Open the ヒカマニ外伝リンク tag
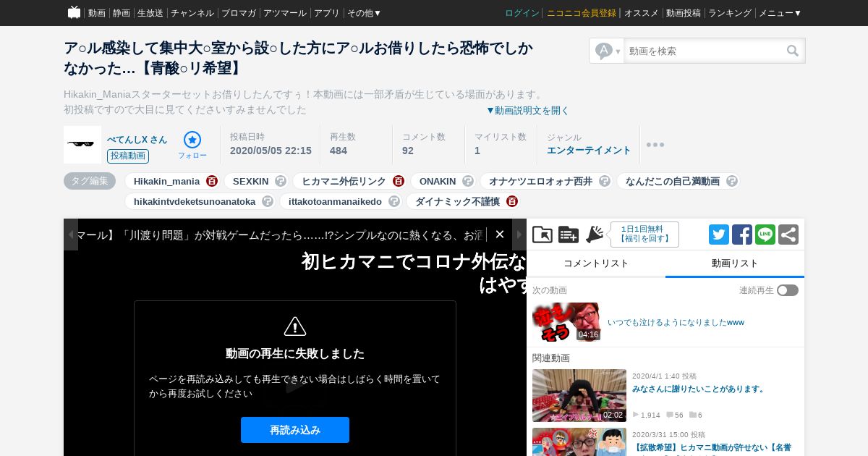The height and width of the screenshot is (456, 868). [344, 181]
